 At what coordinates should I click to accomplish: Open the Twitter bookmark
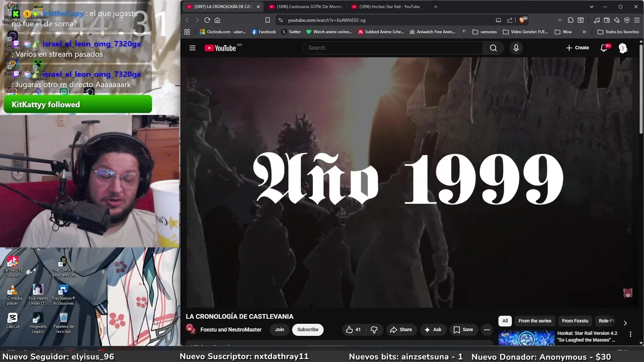(x=291, y=32)
